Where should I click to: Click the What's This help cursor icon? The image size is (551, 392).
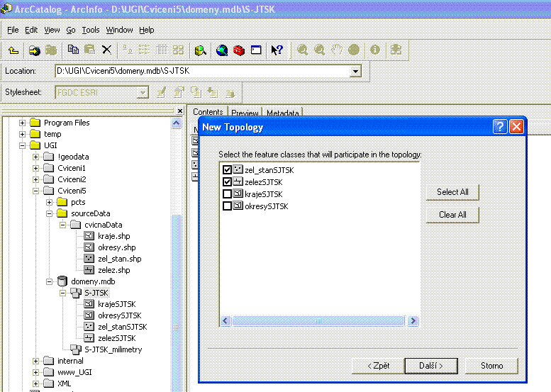(x=277, y=50)
